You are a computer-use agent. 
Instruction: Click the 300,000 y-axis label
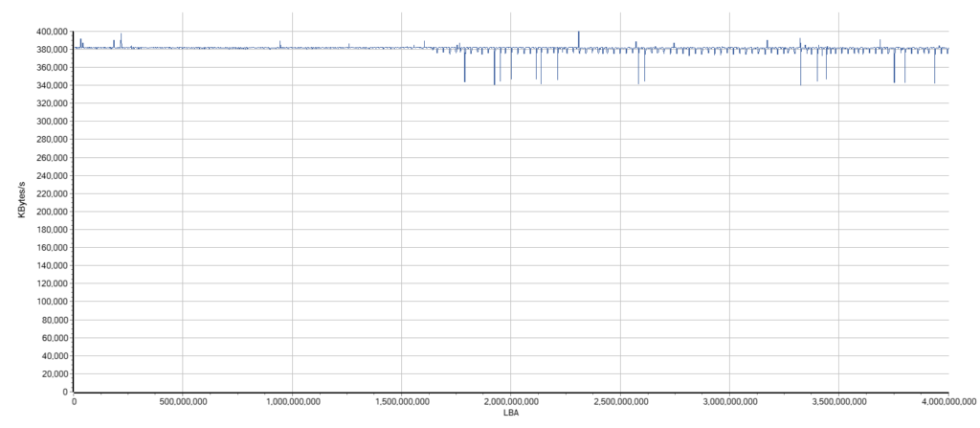pyautogui.click(x=54, y=122)
